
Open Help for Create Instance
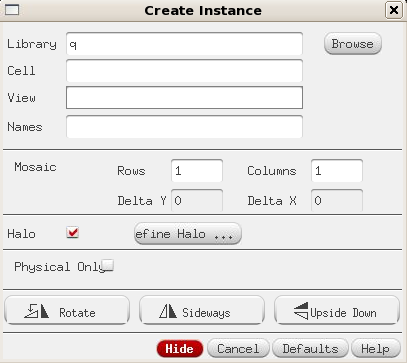click(376, 349)
